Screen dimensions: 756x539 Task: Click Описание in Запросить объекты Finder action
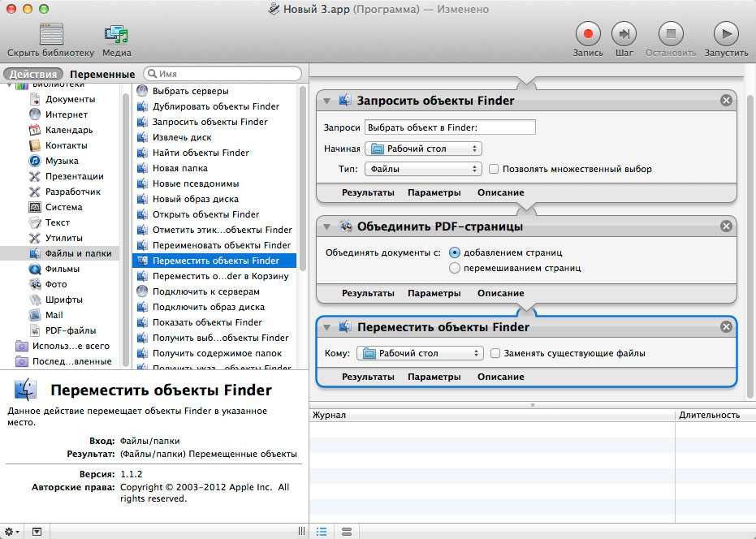pyautogui.click(x=500, y=193)
